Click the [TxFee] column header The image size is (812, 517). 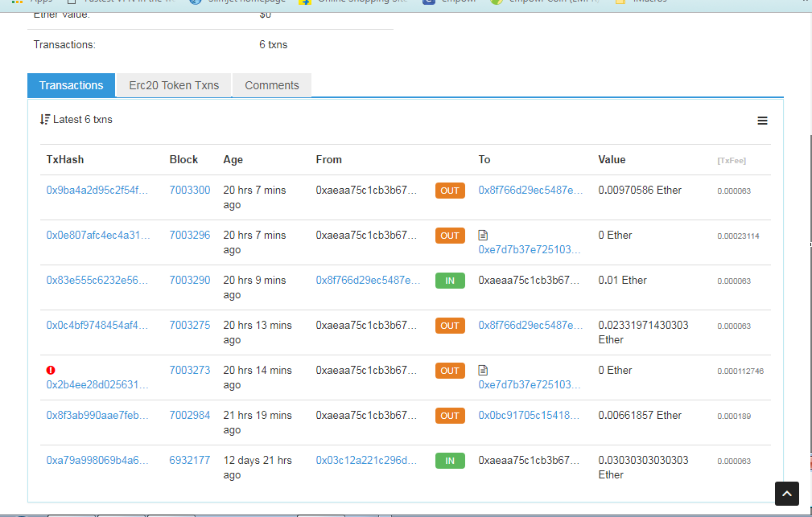(x=732, y=161)
